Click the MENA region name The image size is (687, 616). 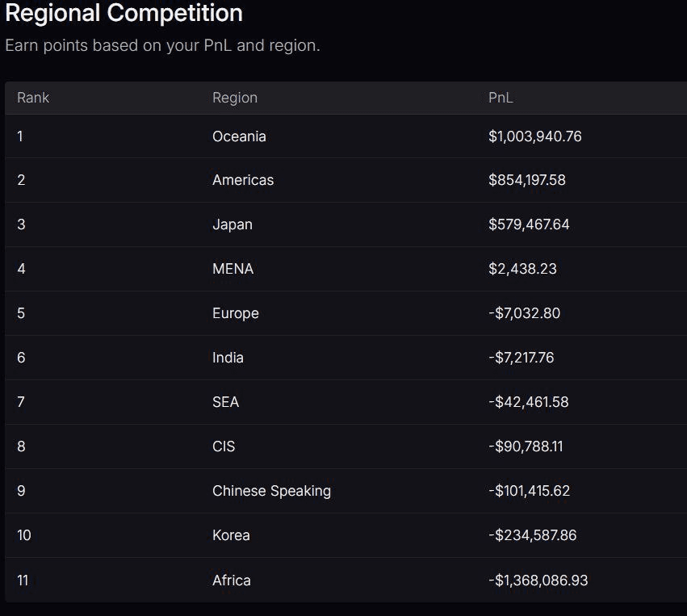pos(232,269)
